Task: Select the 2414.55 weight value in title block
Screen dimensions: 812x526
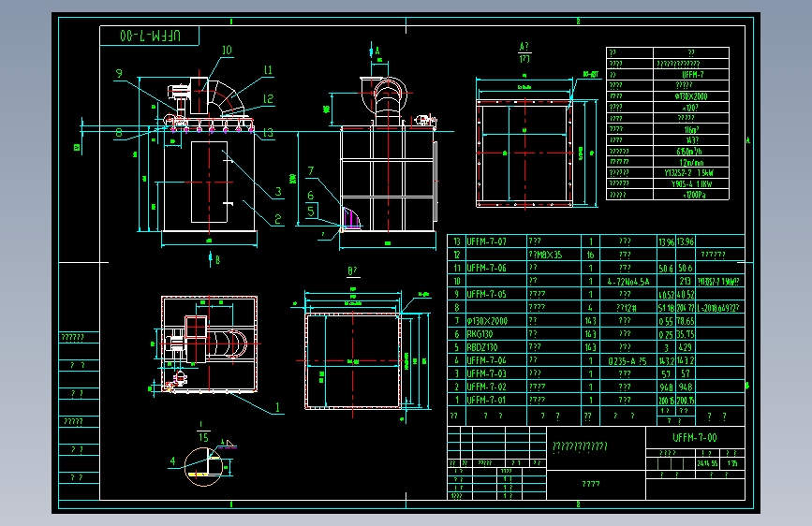Action: (x=707, y=463)
